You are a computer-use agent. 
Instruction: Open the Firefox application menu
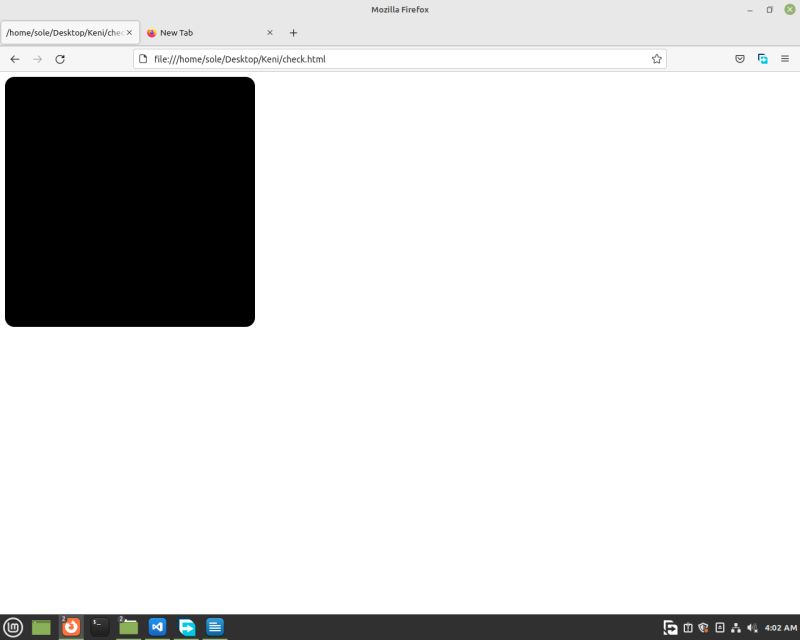pos(784,59)
